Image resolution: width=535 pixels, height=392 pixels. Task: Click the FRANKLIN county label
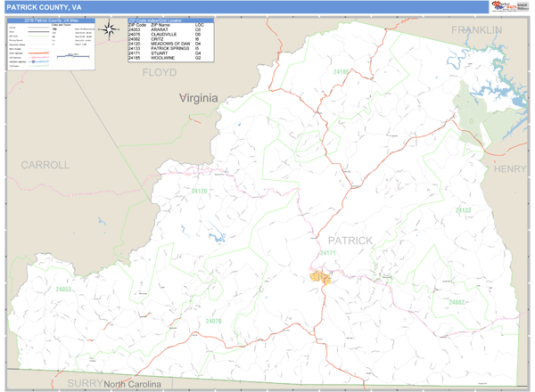(x=477, y=30)
